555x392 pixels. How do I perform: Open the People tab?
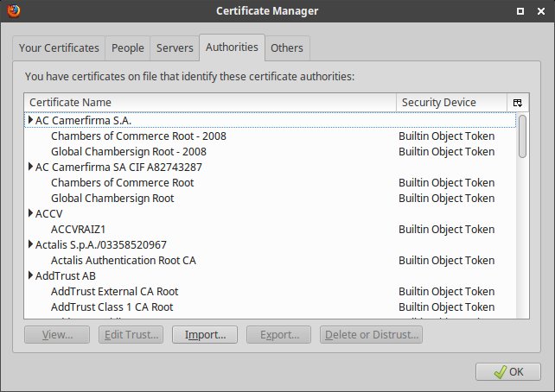point(128,48)
